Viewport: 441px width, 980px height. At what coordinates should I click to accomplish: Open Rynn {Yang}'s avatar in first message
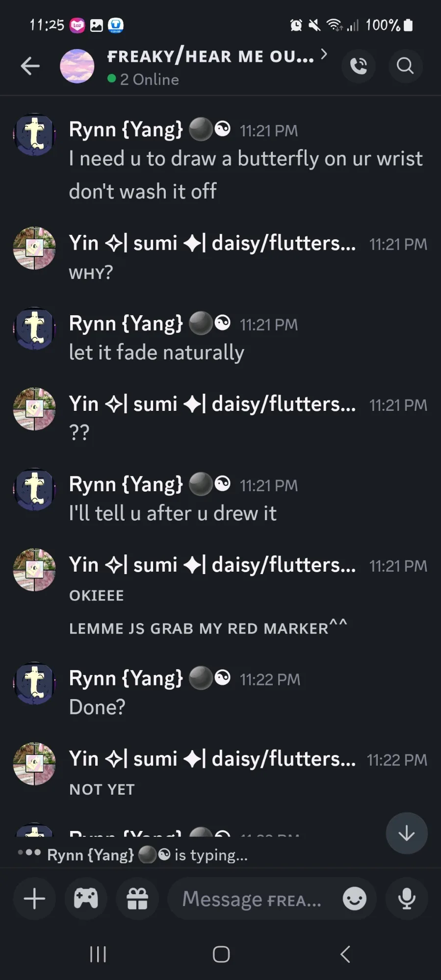pos(34,134)
